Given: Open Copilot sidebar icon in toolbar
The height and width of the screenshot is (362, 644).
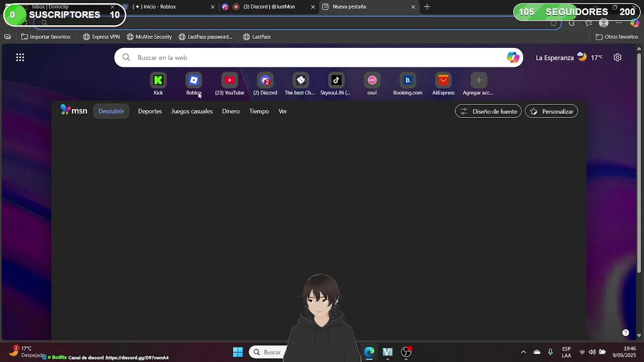Looking at the screenshot, I should (635, 23).
